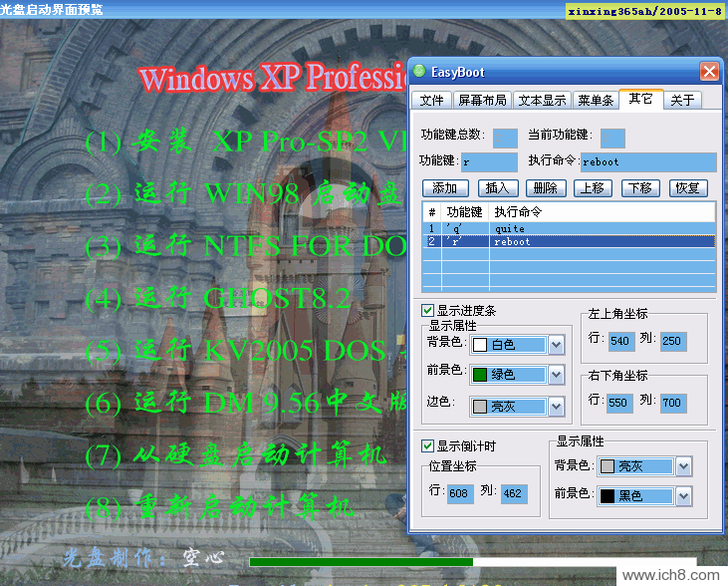This screenshot has height=586, width=728.
Task: Click the 添加 button
Action: click(x=445, y=188)
